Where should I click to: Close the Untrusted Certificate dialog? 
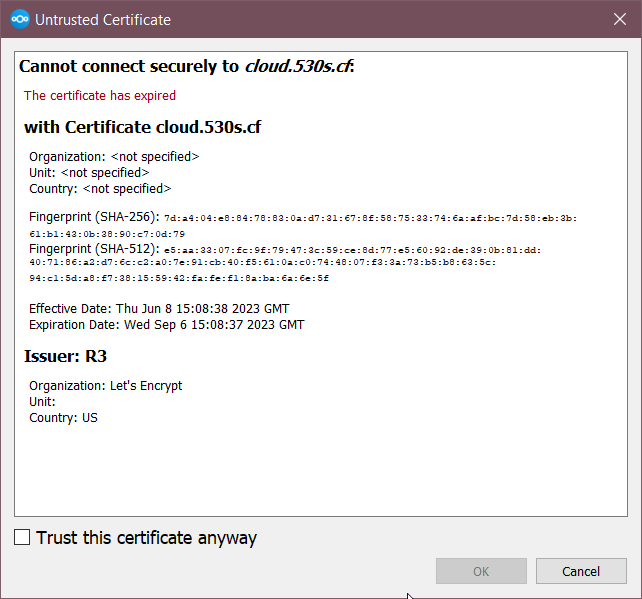619,19
